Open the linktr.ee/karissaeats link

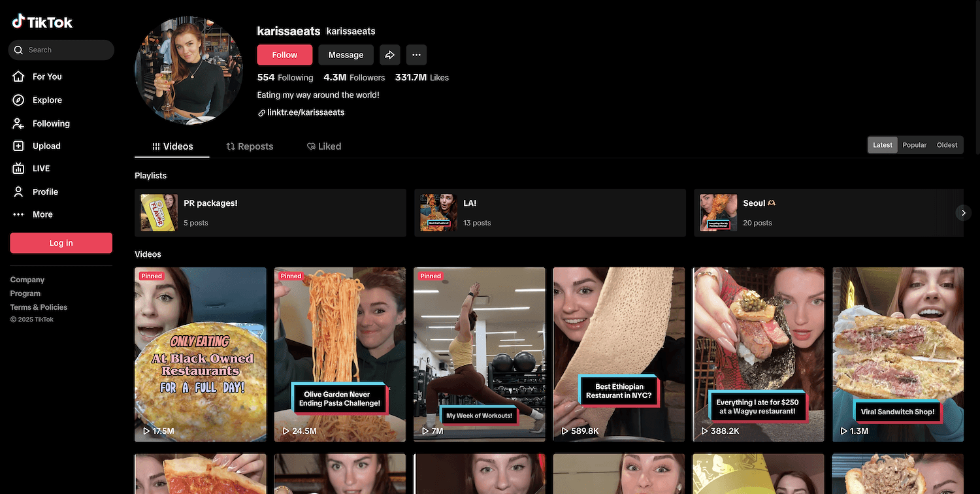pyautogui.click(x=305, y=112)
